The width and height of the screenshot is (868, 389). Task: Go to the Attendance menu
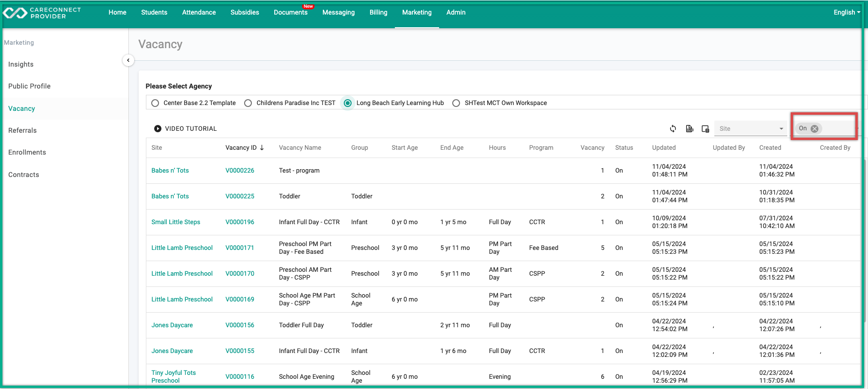[x=199, y=13]
